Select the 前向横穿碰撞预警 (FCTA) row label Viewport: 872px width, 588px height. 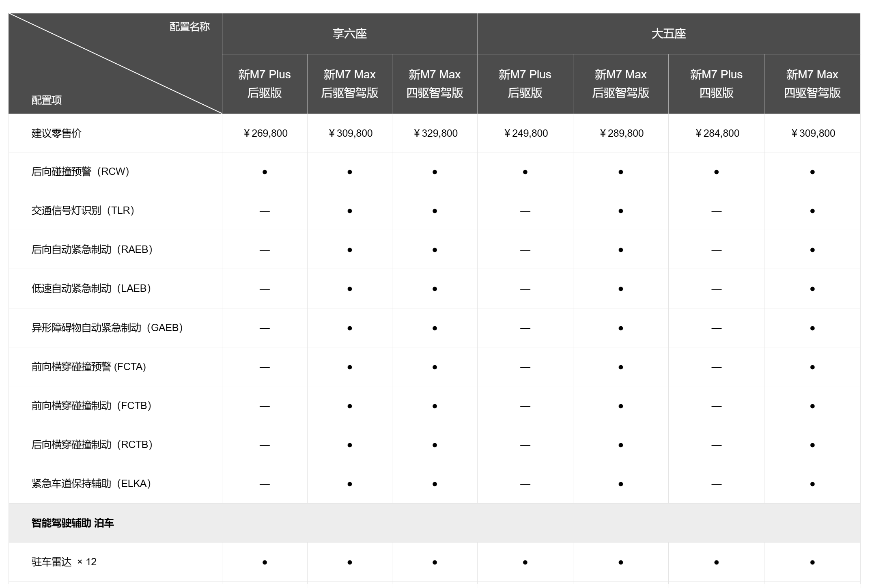(89, 367)
